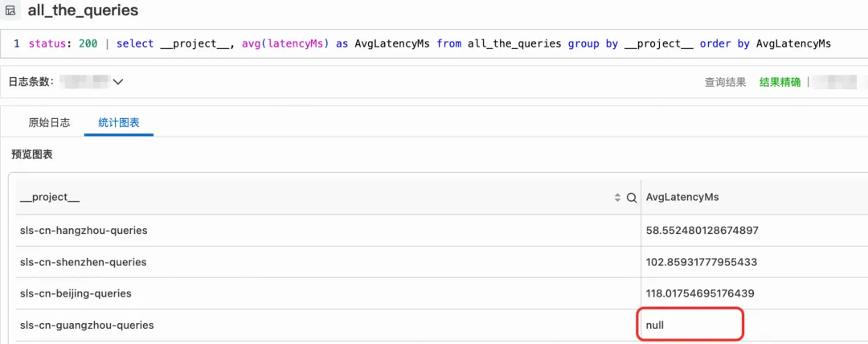The image size is (868, 344).
Task: Select the sls-cn-hangzhou-queries row
Action: point(84,231)
